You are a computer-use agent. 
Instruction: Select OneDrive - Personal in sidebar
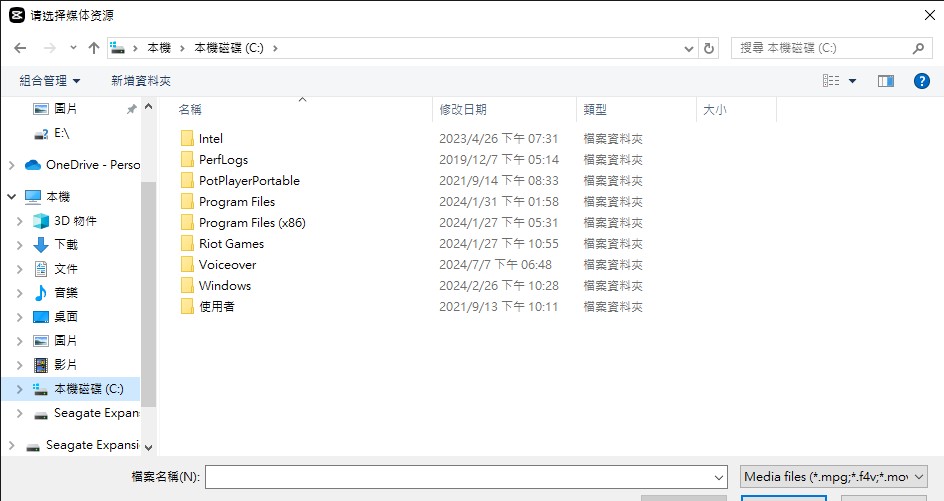tap(93, 164)
